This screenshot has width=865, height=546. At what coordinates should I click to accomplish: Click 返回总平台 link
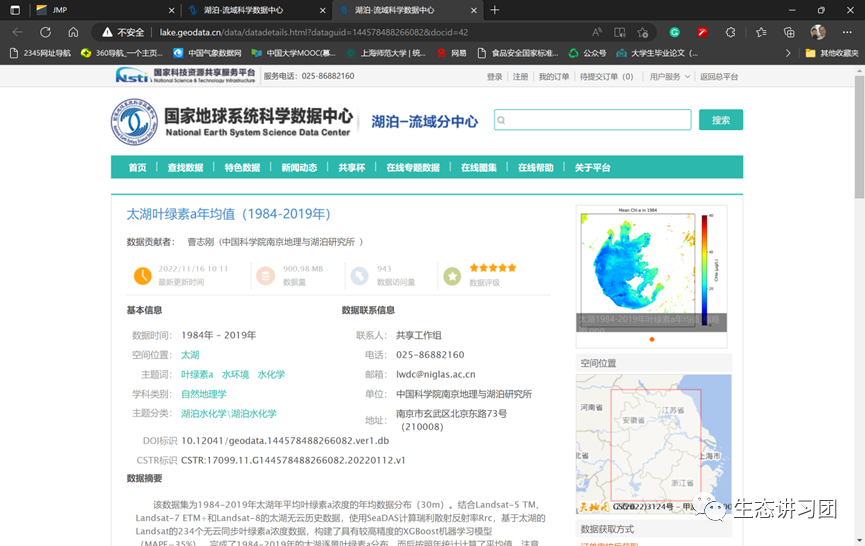coord(719,77)
